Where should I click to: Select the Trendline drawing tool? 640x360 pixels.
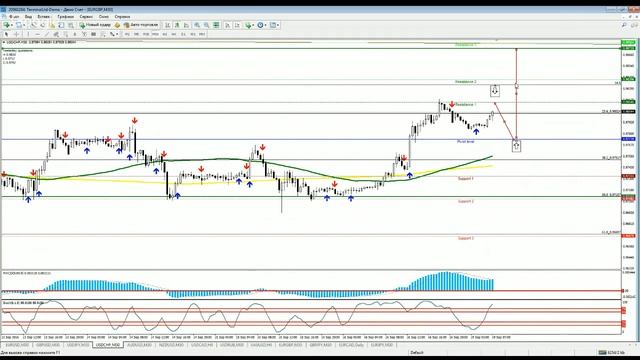(47, 34)
